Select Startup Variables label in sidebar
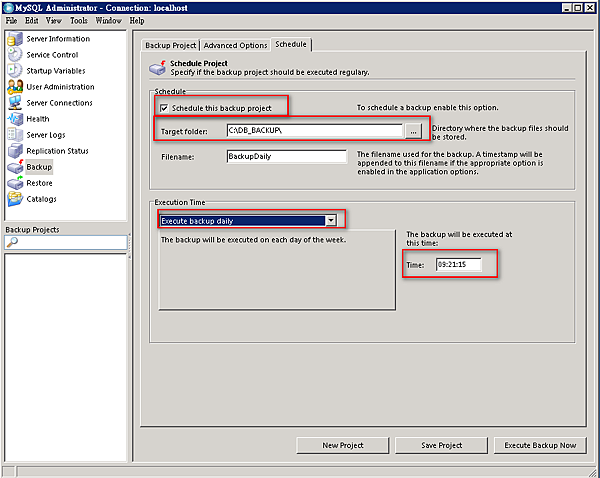This screenshot has height=478, width=600. pos(56,71)
